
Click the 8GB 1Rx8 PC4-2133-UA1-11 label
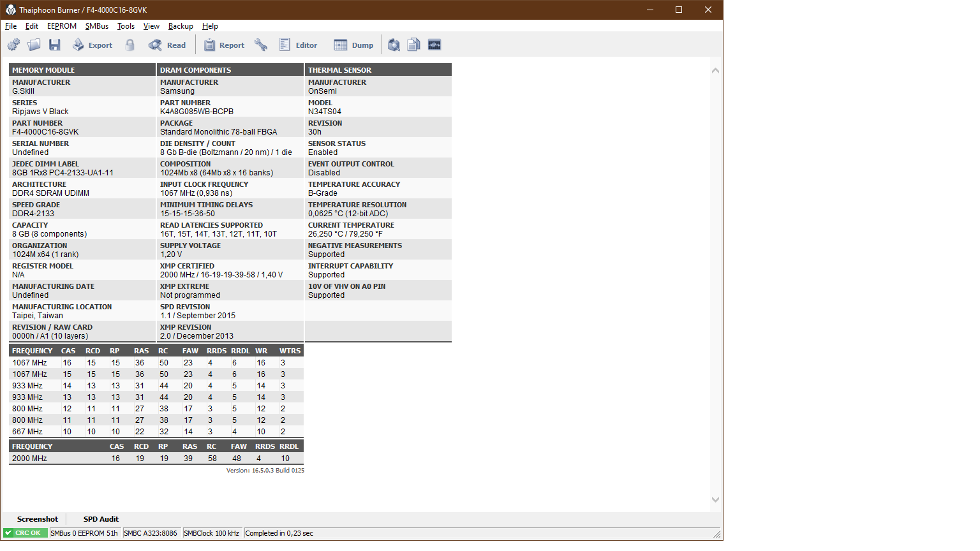click(63, 173)
